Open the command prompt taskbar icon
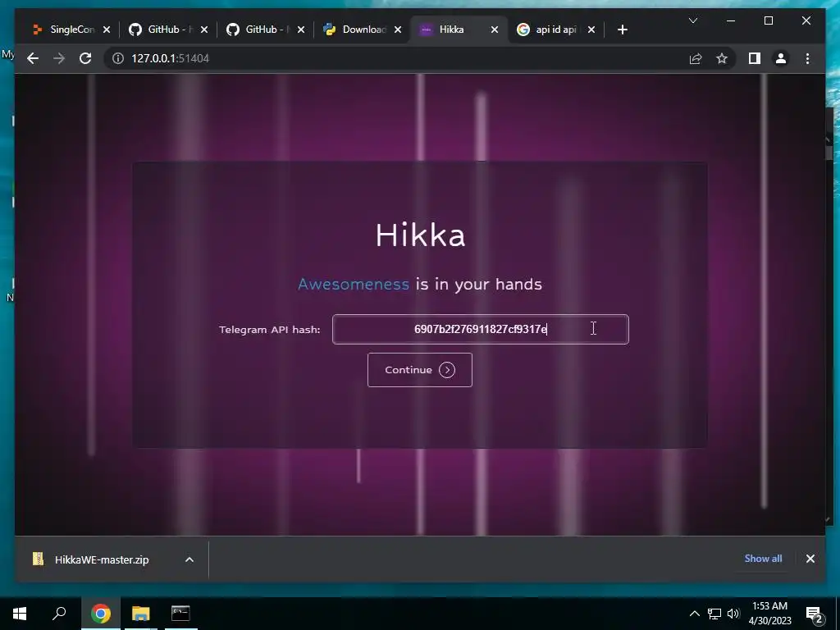Image resolution: width=840 pixels, height=630 pixels. tap(180, 614)
